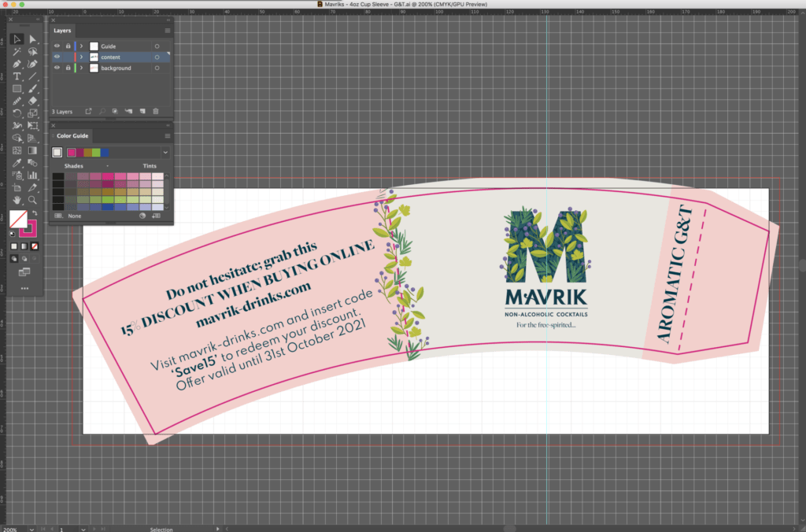Screen dimensions: 806x532
Task: Unlock the background layer
Action: click(68, 68)
